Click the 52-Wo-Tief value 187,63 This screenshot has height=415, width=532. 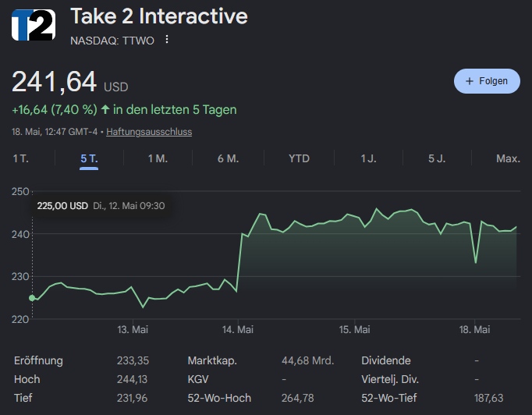[488, 398]
